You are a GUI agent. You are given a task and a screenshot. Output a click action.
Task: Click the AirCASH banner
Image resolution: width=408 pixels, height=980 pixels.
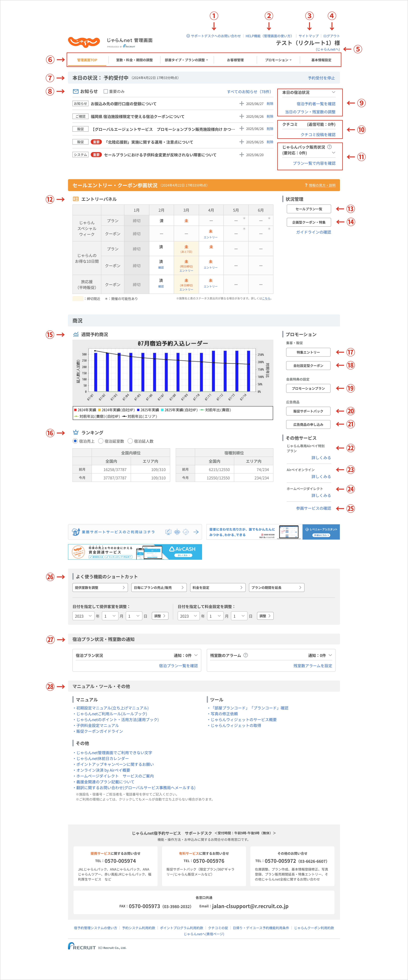click(135, 552)
